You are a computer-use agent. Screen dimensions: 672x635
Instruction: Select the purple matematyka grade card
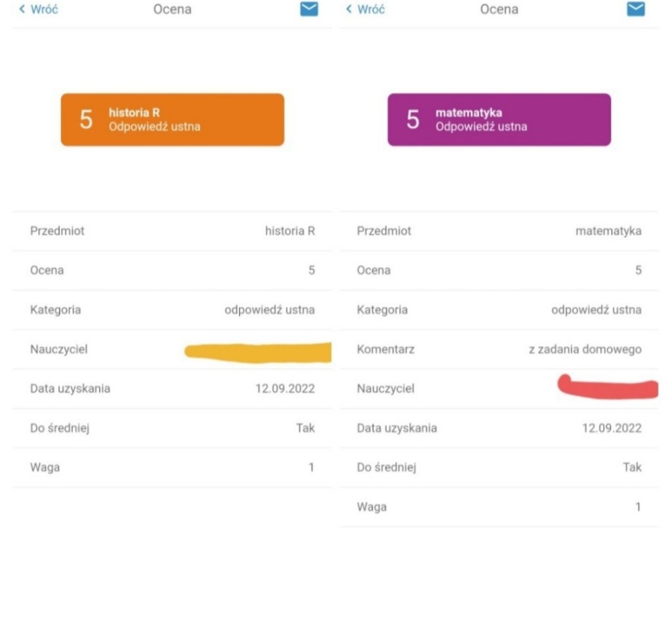[499, 120]
